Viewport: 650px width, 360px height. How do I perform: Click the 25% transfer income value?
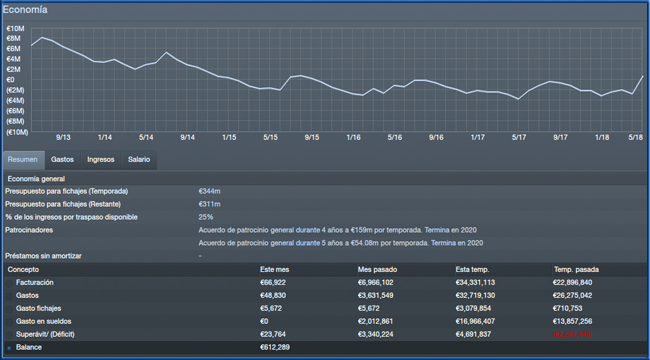pyautogui.click(x=206, y=217)
